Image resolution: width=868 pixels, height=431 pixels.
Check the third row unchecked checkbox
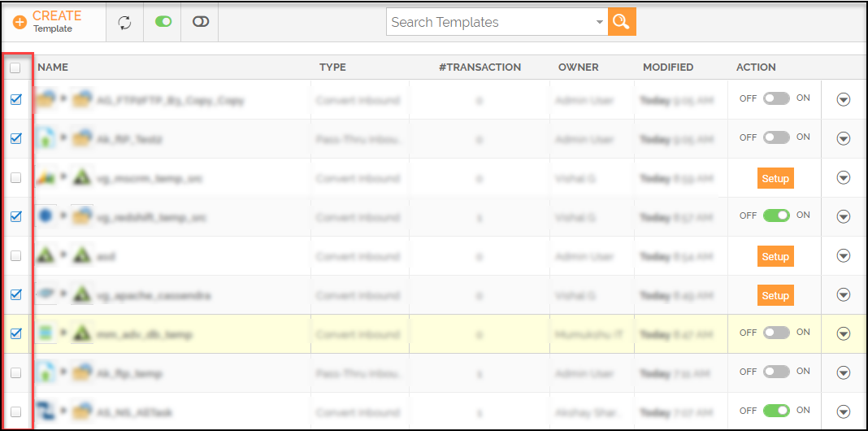click(16, 178)
